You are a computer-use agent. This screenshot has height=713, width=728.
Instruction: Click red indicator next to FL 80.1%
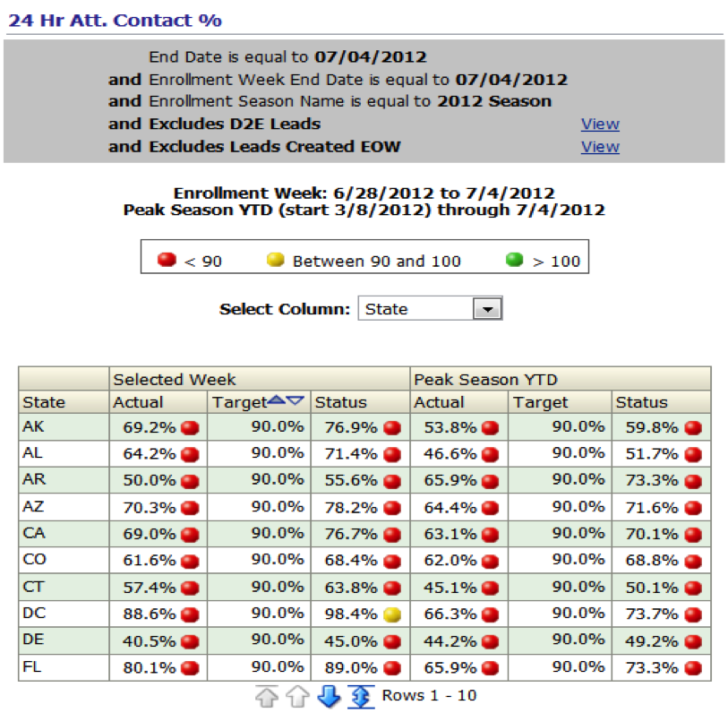[x=189, y=667]
